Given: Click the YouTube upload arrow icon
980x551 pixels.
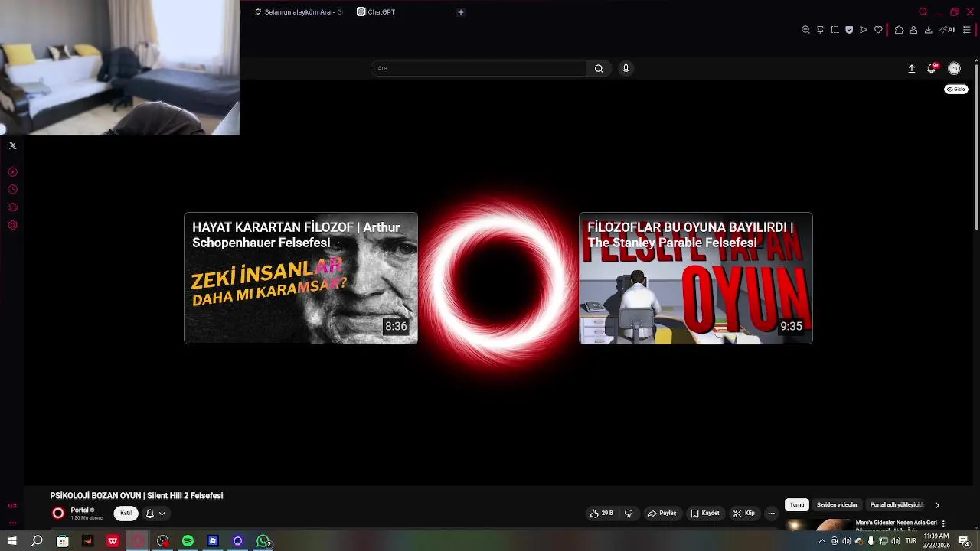Looking at the screenshot, I should (911, 68).
